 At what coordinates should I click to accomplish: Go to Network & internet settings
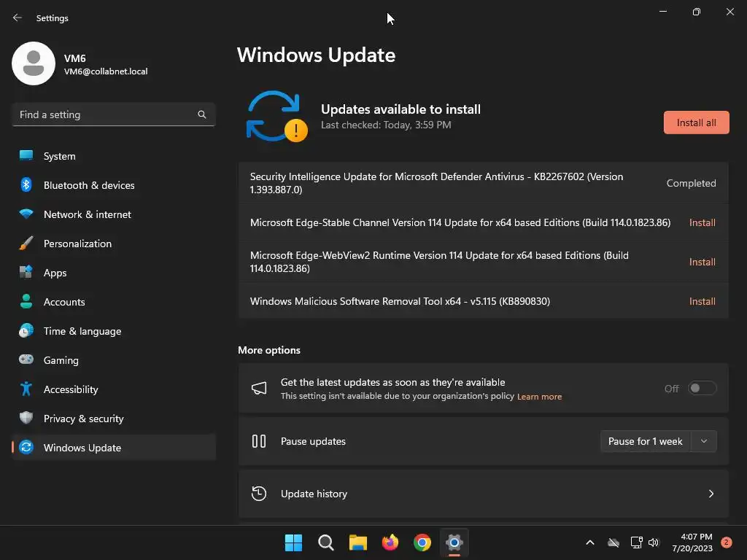click(x=113, y=214)
